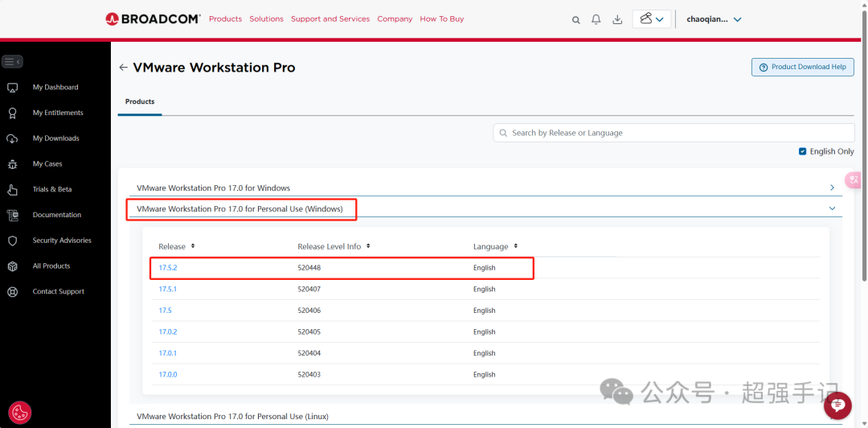Select build number 520448 cell
The image size is (868, 428).
pos(309,268)
